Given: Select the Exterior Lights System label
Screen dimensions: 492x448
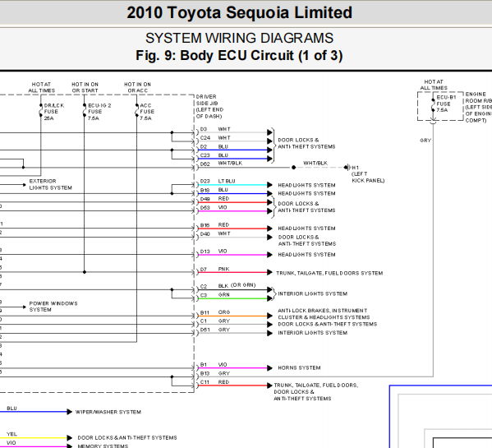Looking at the screenshot, I should click(x=51, y=184).
